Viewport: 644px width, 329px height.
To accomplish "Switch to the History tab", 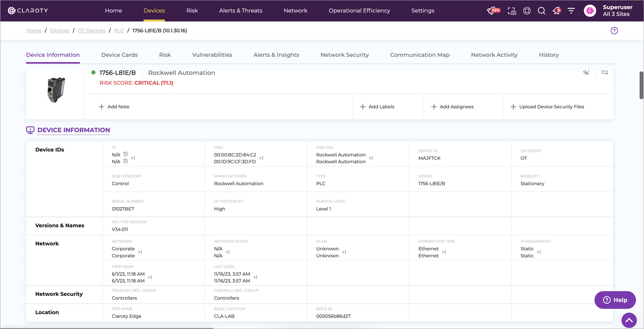I will click(549, 55).
